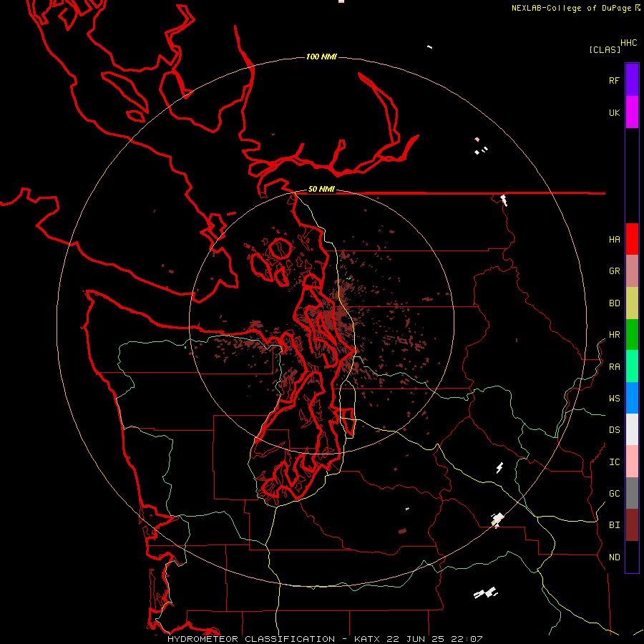Click the HA red legend swatch
Viewport: 644px width, 644px height.
tap(632, 239)
